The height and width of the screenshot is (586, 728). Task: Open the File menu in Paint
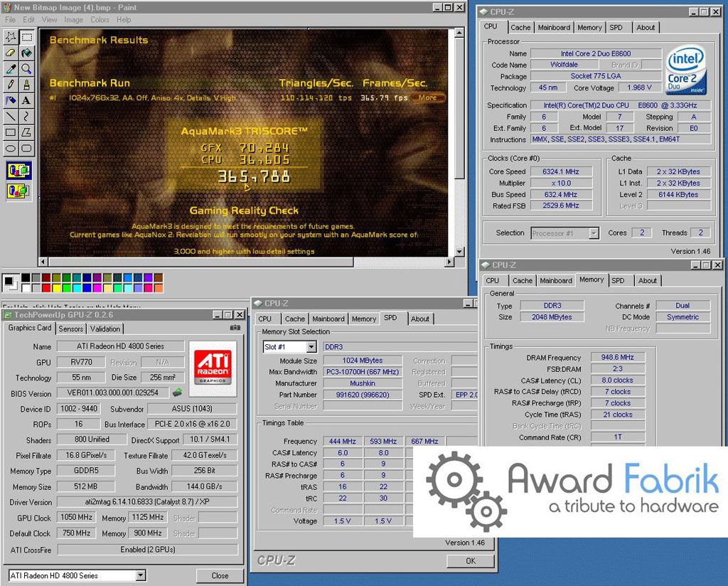point(10,19)
